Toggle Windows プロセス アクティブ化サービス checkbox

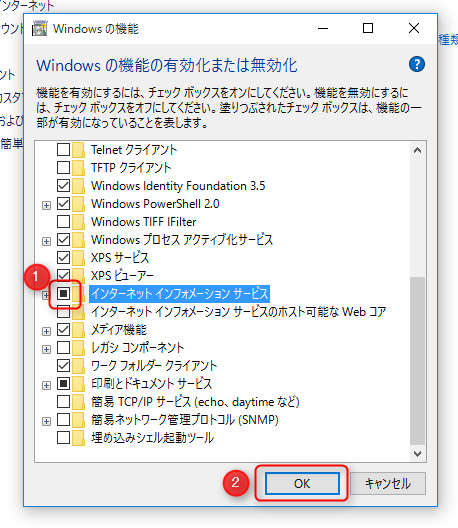point(63,239)
